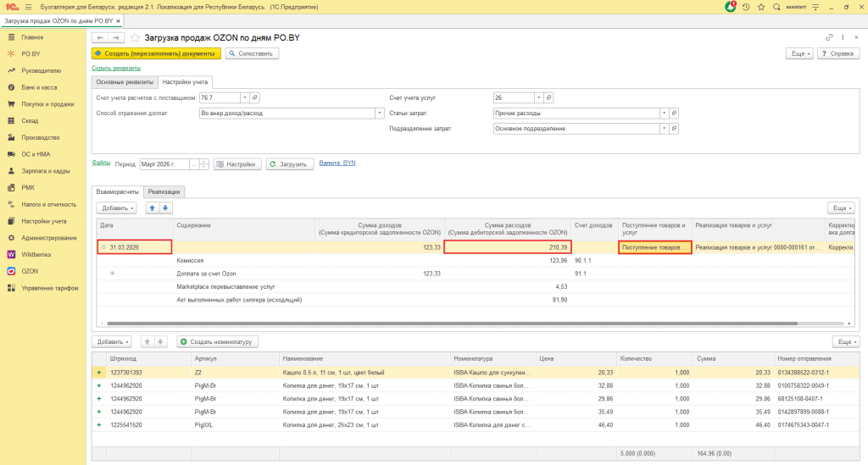Viewport: 868px width, 465px height.
Task: Open the PO.BY sidebar section
Action: coord(31,53)
